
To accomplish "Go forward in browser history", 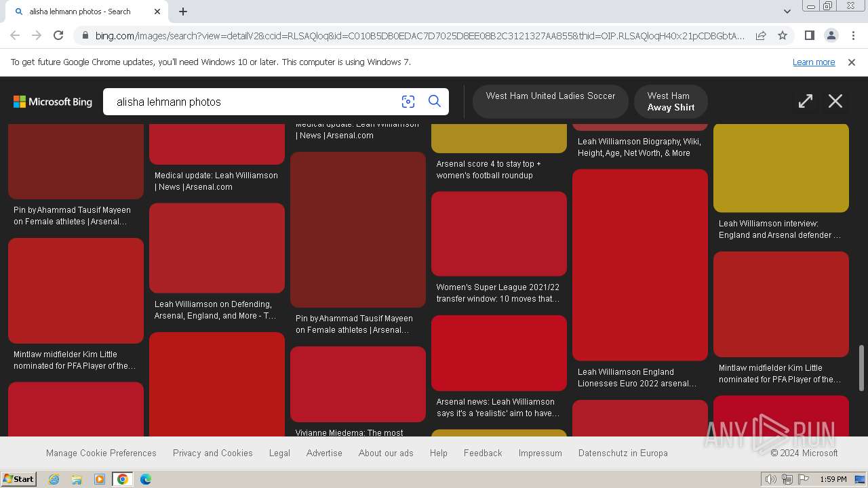I will (37, 35).
